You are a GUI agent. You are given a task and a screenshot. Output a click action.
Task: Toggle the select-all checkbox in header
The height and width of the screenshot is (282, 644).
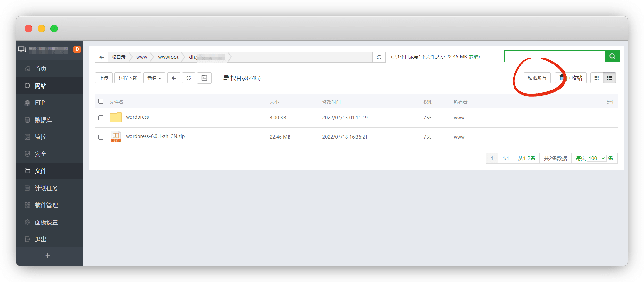click(101, 101)
